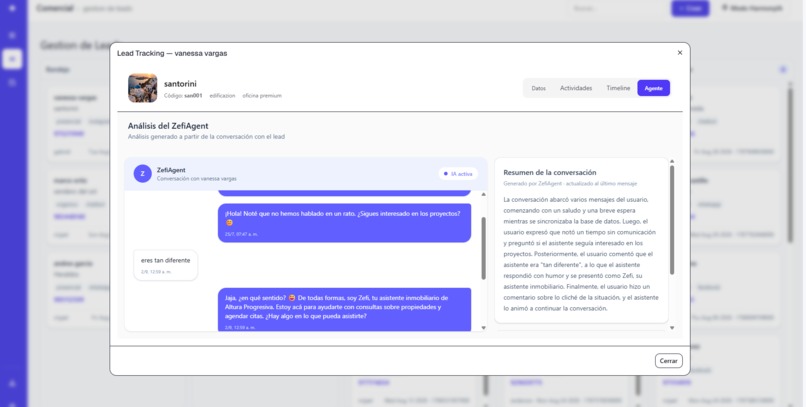This screenshot has width=806, height=407.
Task: Click the 'Jaja, ¿en qué sentido?' reply bubble
Action: tap(344, 309)
